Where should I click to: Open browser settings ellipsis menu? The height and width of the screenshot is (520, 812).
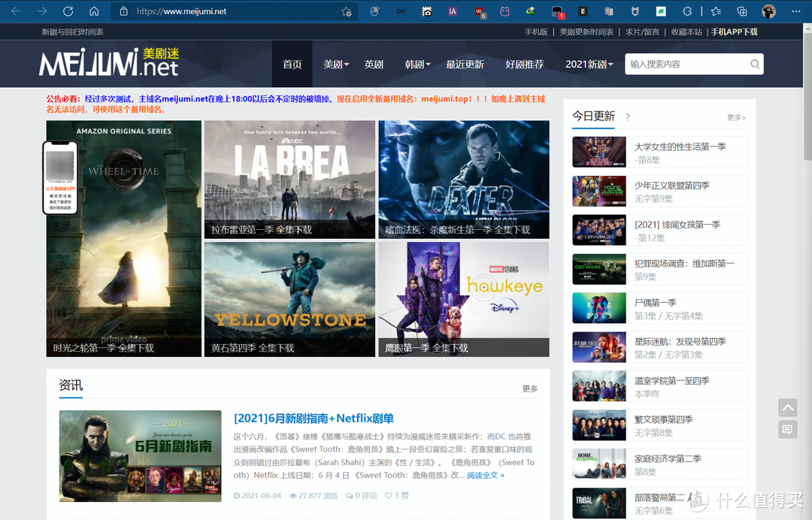796,11
